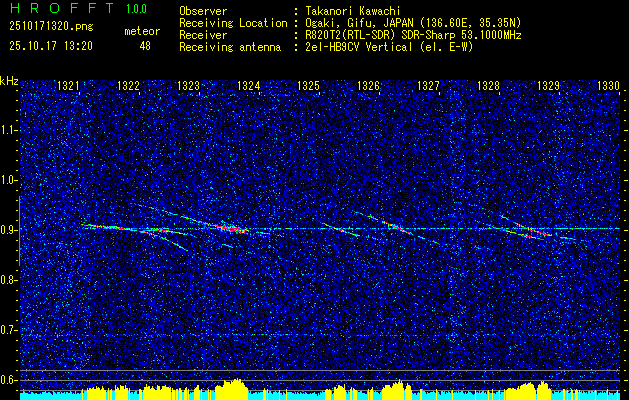Click the 1323 time marker

tap(188, 85)
